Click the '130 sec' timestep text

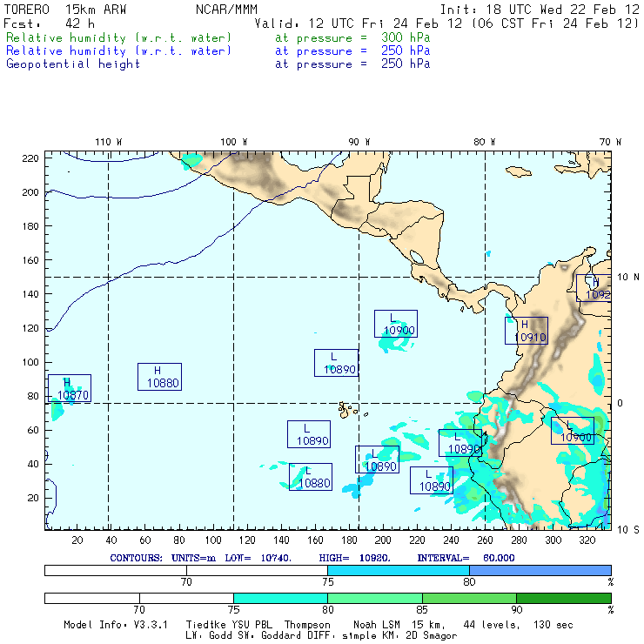553,625
